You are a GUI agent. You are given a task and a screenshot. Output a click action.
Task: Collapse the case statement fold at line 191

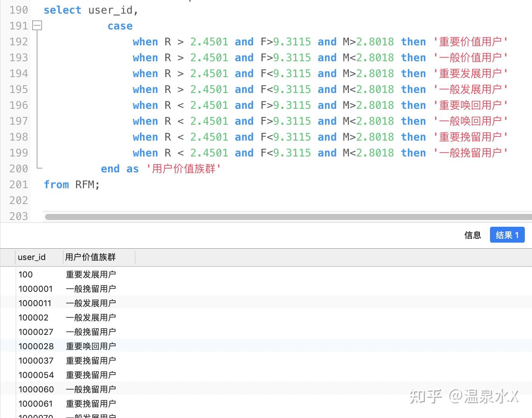pyautogui.click(x=37, y=25)
